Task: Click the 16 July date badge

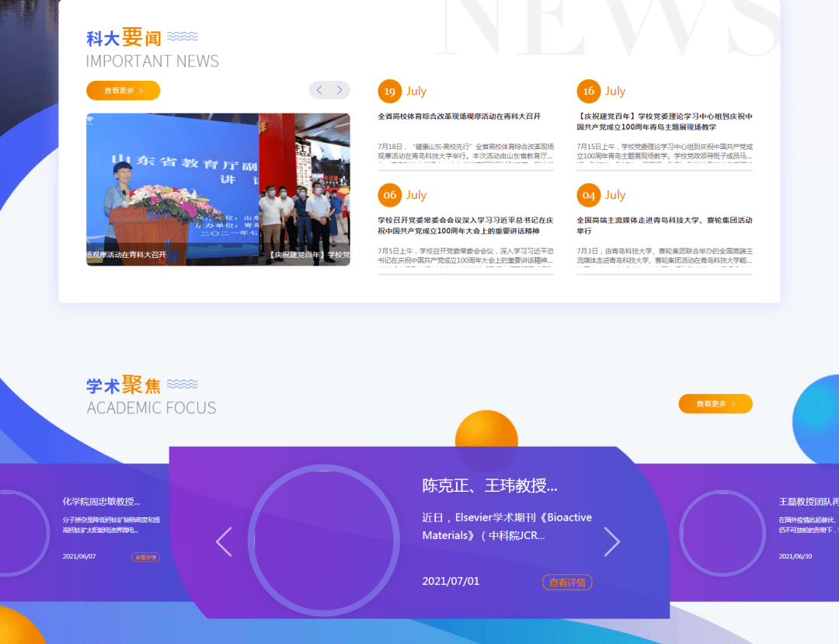Action: click(x=589, y=92)
